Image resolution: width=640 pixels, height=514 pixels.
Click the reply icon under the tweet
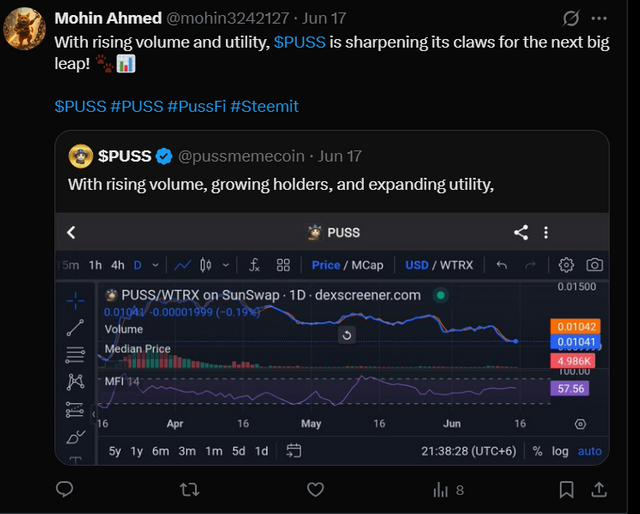point(64,489)
